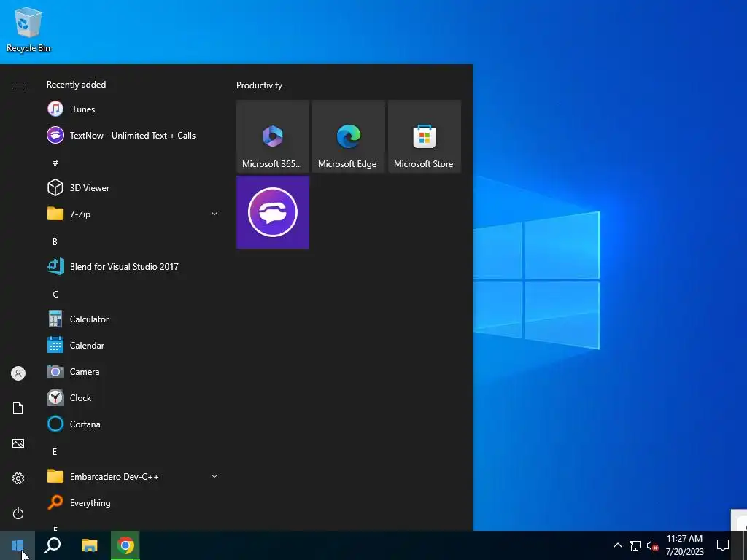Open clock showing 11:27 AM
The width and height of the screenshot is (747, 560).
[x=684, y=545]
